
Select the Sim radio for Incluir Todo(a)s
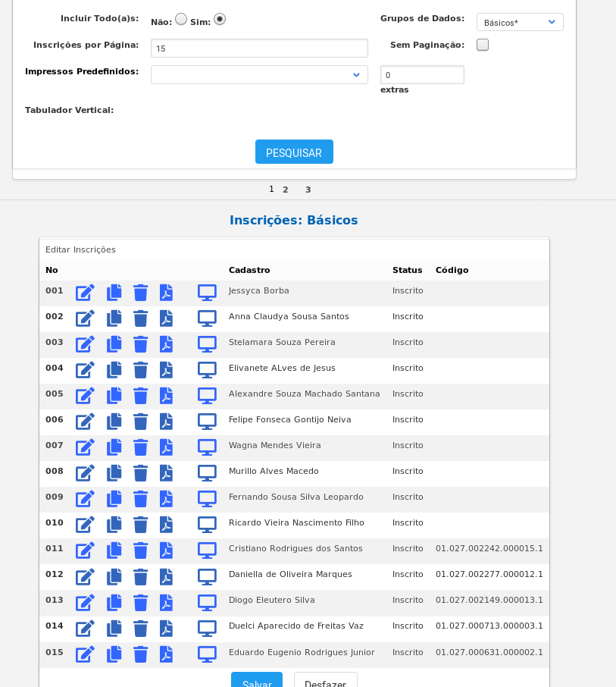click(x=220, y=19)
